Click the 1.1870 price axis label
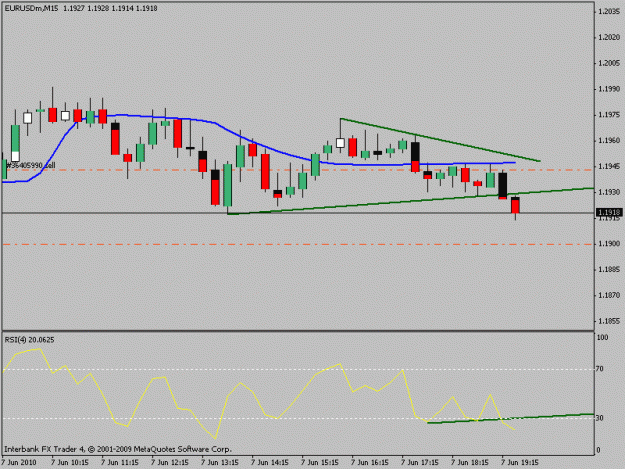The image size is (625, 469). click(609, 295)
